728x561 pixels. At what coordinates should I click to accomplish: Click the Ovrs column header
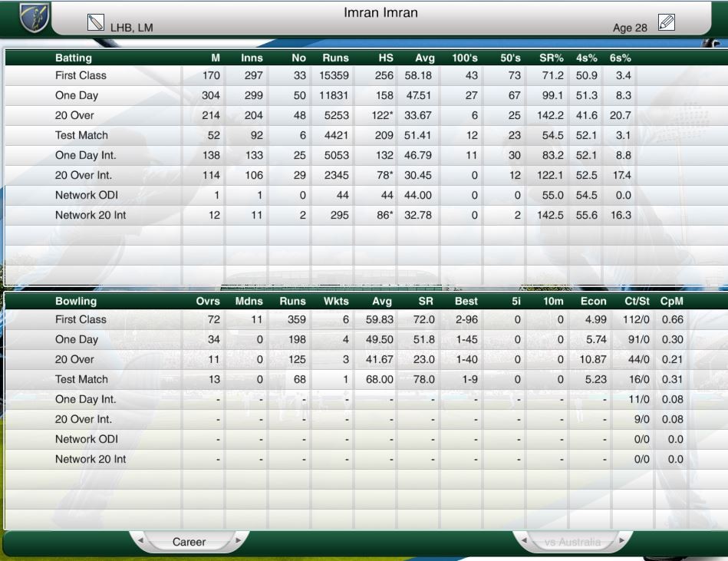tap(208, 301)
